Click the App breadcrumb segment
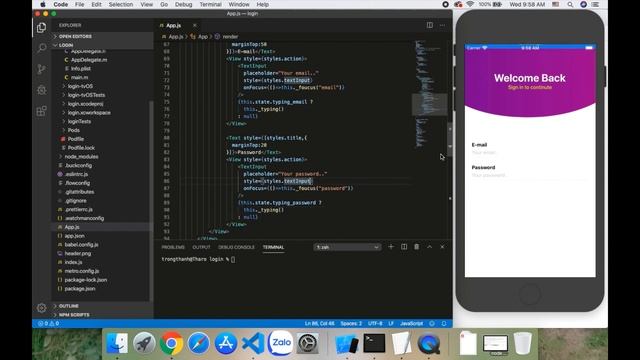 pos(202,36)
